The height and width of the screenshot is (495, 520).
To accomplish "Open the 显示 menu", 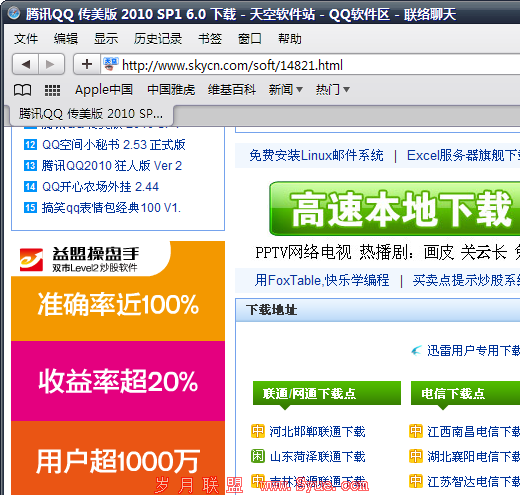I will coord(106,39).
